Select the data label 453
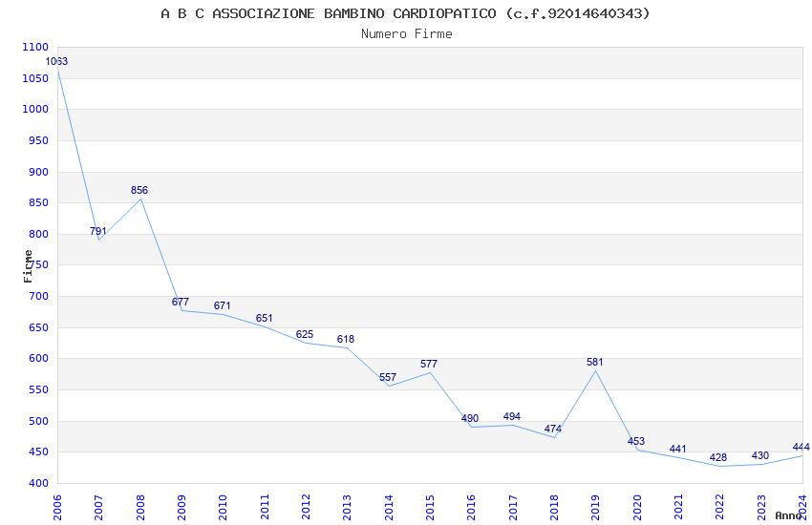The image size is (812, 525). tap(636, 441)
